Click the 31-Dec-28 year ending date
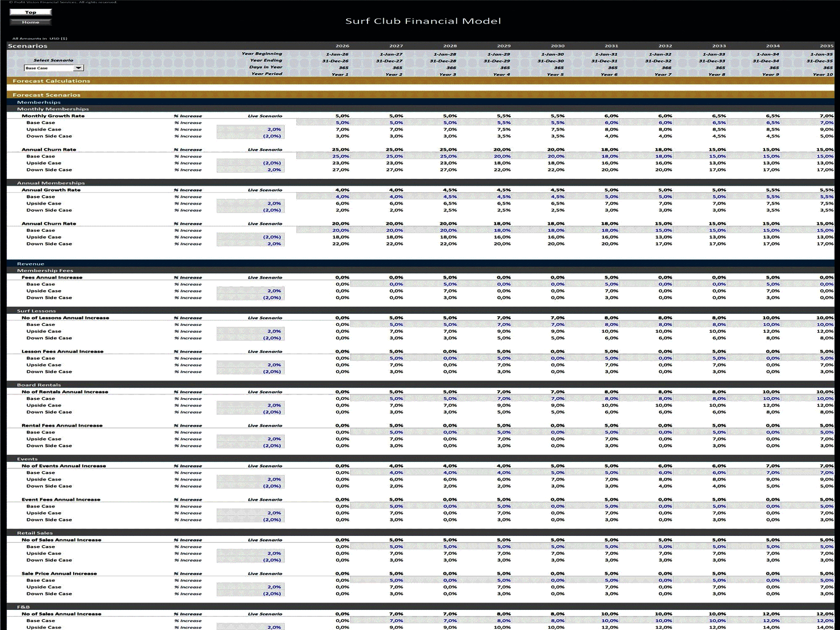This screenshot has height=630, width=840. tap(443, 61)
